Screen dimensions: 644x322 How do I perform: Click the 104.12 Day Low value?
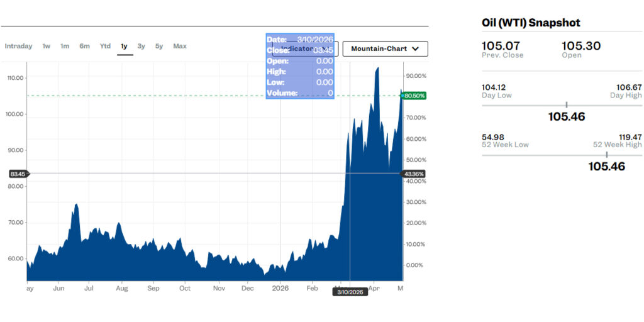(x=494, y=87)
